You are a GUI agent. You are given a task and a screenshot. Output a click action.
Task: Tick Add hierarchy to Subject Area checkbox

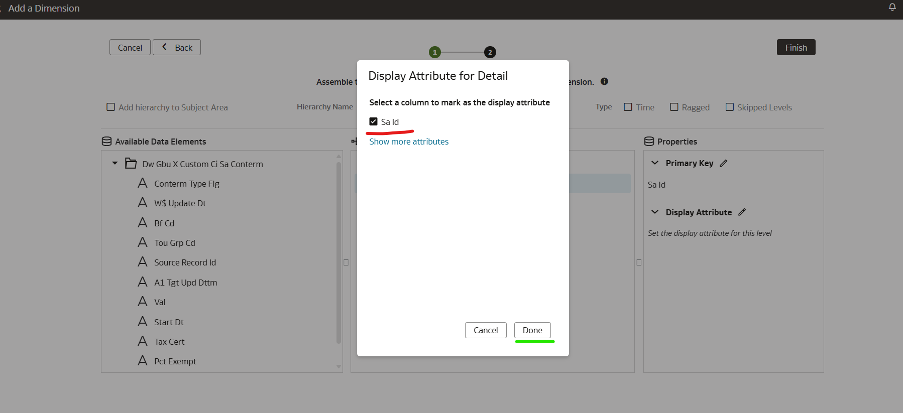pos(111,107)
